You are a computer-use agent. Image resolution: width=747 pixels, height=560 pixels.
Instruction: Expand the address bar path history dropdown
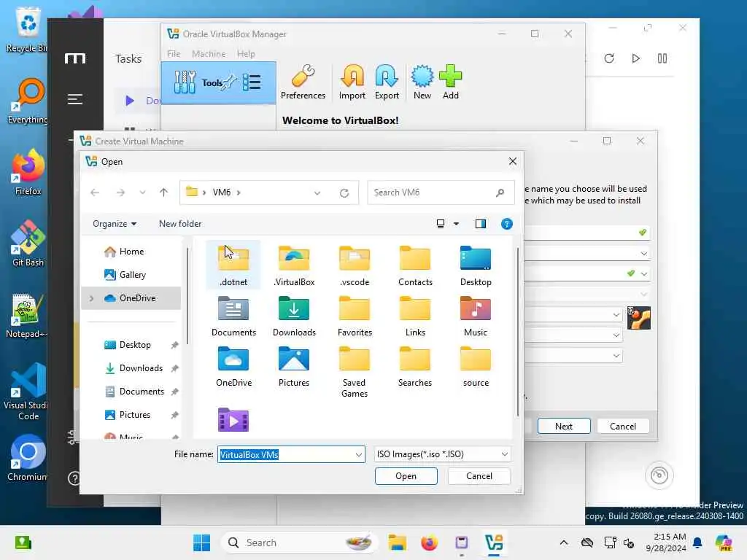point(317,192)
